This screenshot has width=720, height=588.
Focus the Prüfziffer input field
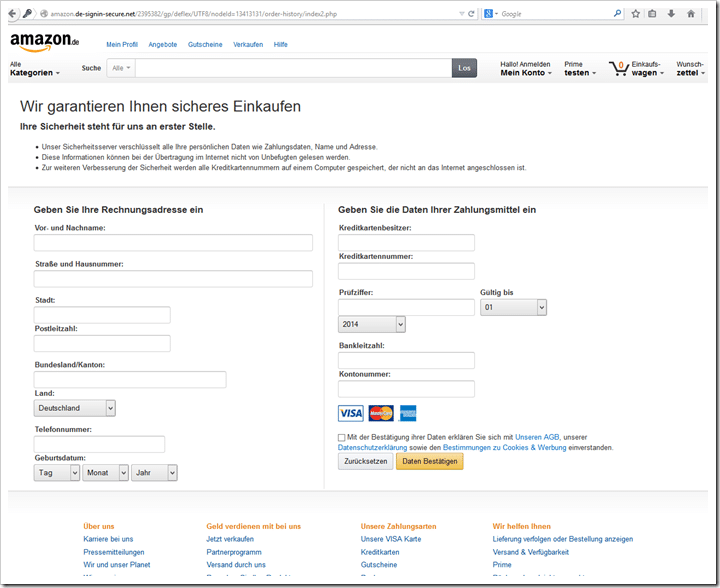point(406,307)
